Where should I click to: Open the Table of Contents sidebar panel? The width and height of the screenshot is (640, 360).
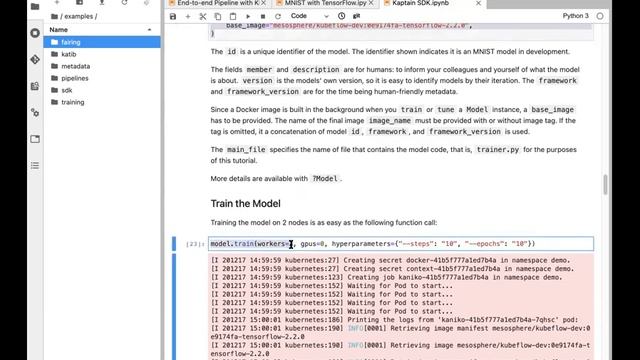pos(35,166)
